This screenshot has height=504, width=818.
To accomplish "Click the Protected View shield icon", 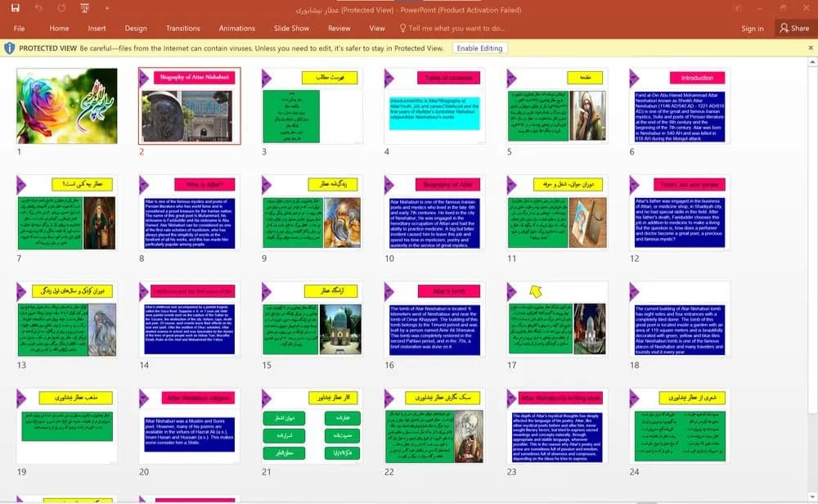I will click(x=9, y=48).
